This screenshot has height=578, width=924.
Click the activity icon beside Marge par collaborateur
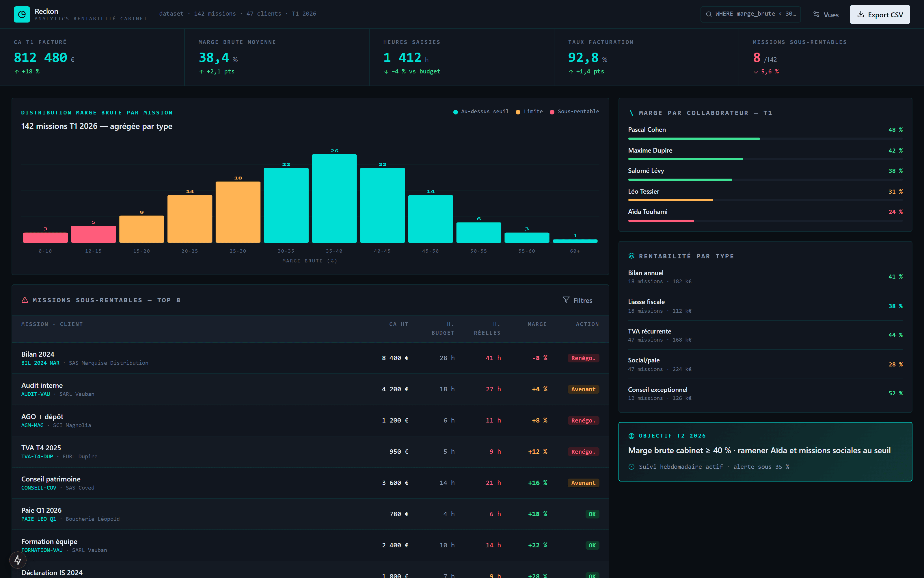pyautogui.click(x=631, y=113)
